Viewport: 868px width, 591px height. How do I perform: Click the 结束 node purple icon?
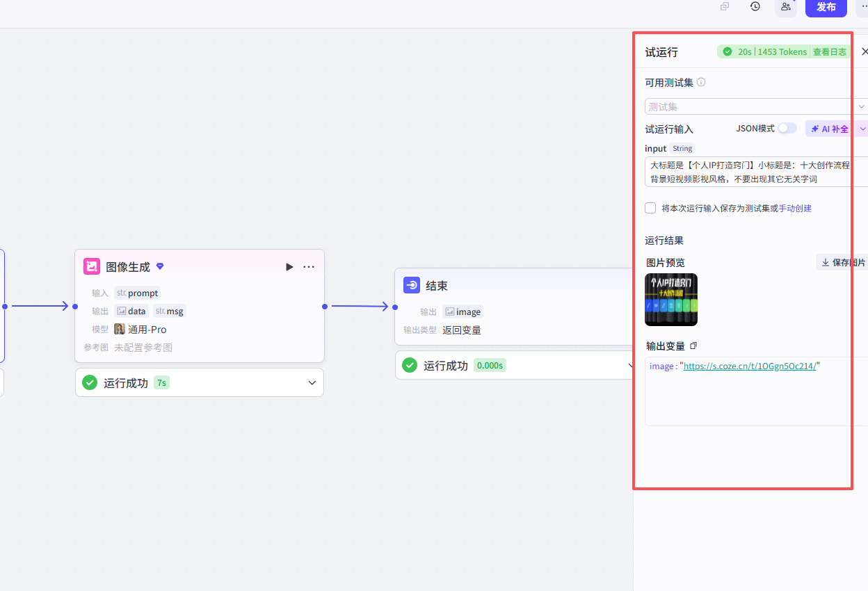412,285
